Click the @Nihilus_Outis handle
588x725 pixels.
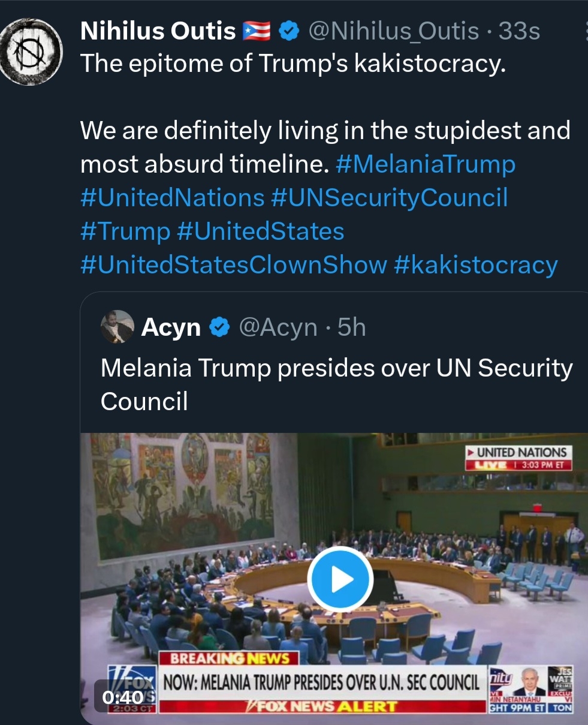point(393,32)
